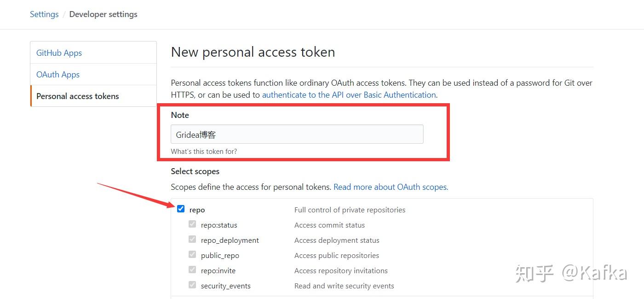Image resolution: width=644 pixels, height=299 pixels.
Task: Click the Note input field
Action: coord(297,134)
